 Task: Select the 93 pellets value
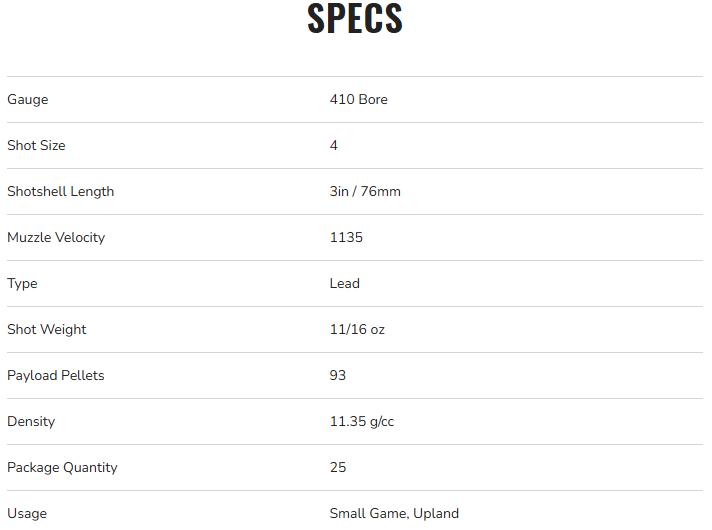pos(338,376)
